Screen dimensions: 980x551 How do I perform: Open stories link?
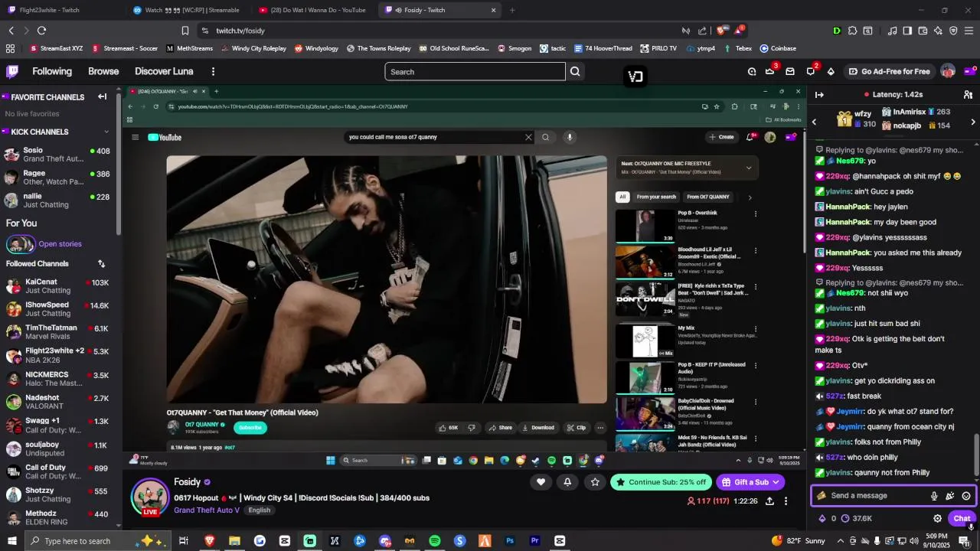click(60, 244)
